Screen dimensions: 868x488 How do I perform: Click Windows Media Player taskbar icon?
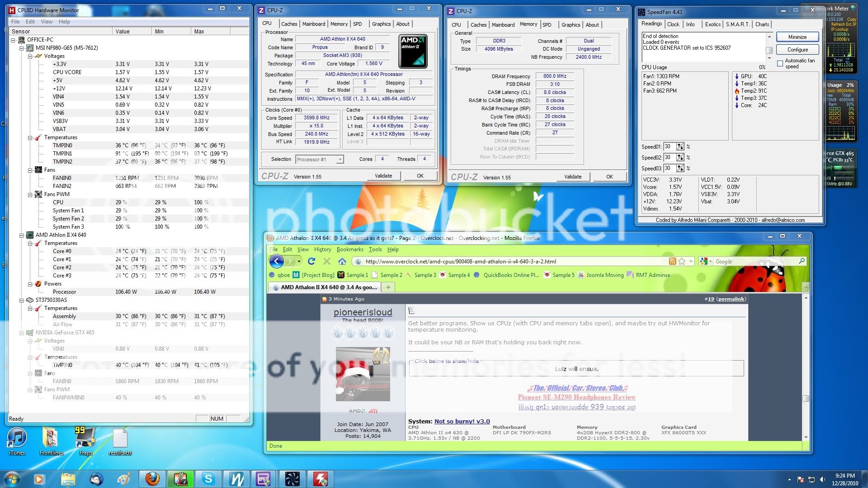tap(39, 479)
